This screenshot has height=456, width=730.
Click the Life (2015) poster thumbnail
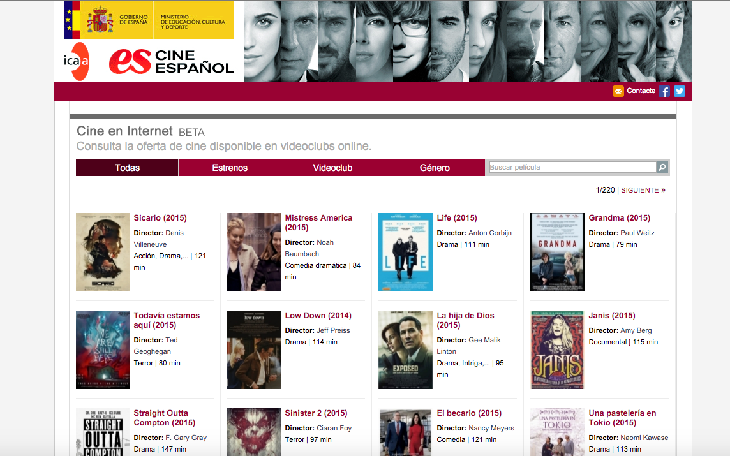[x=405, y=252]
